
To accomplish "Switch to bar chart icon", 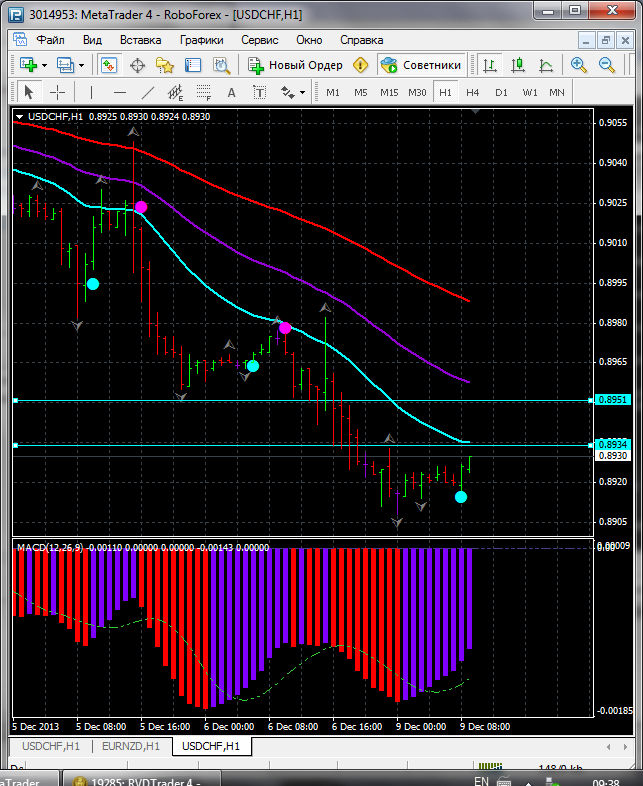I will point(490,65).
